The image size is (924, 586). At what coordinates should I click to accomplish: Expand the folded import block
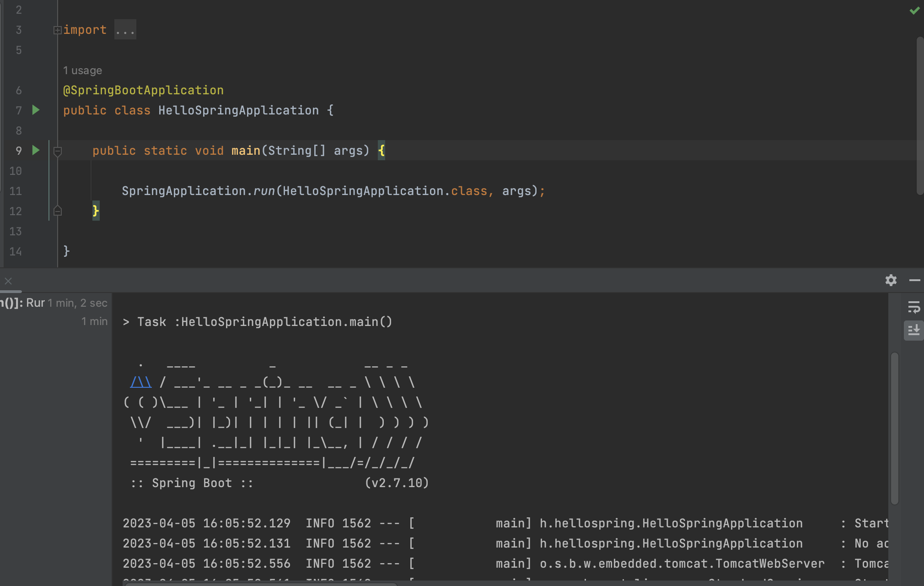[x=58, y=30]
